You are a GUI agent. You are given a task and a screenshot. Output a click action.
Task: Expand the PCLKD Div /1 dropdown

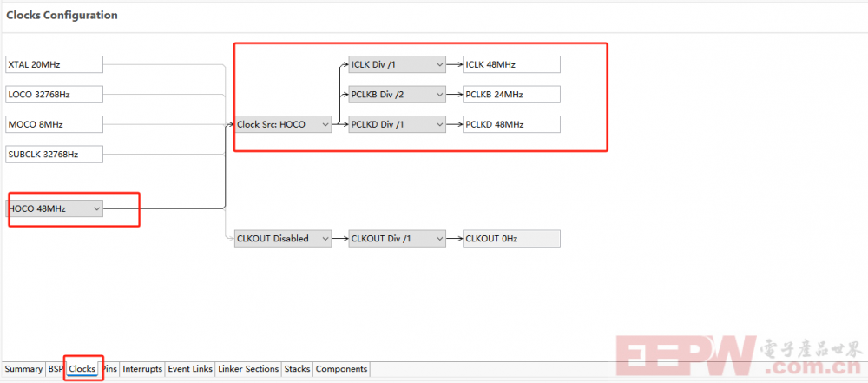pos(397,124)
